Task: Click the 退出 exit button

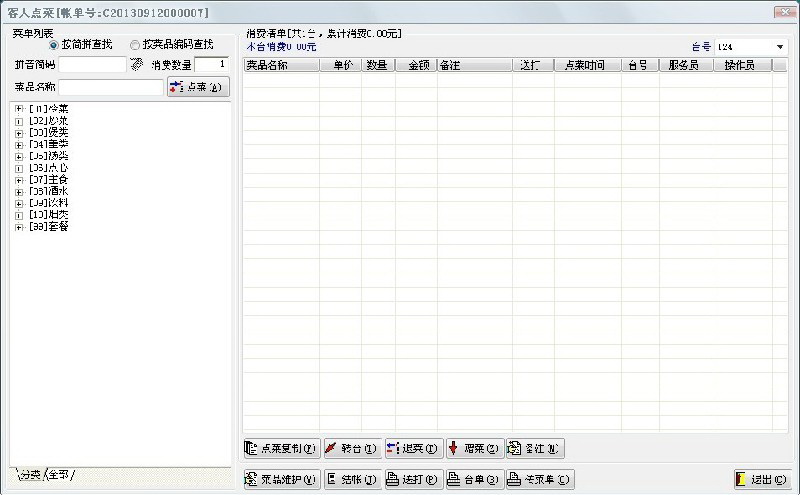Action: [763, 479]
